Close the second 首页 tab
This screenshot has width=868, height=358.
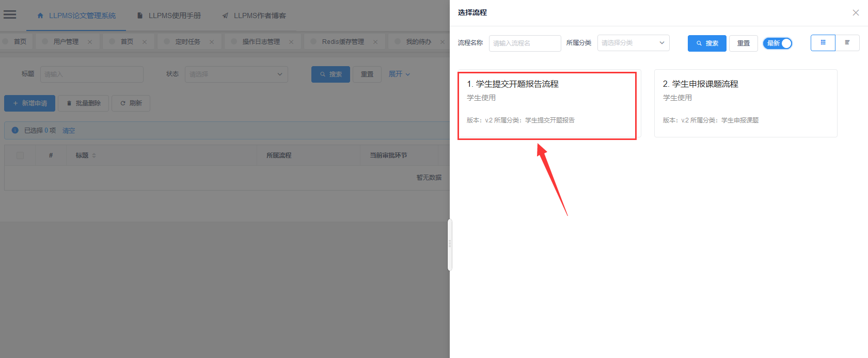145,42
